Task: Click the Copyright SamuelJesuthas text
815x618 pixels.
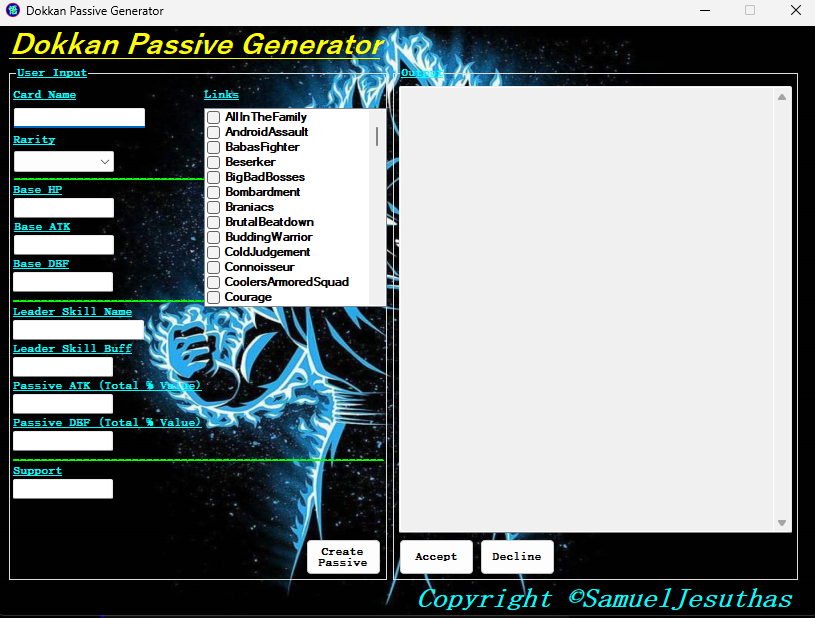Action: click(x=605, y=599)
